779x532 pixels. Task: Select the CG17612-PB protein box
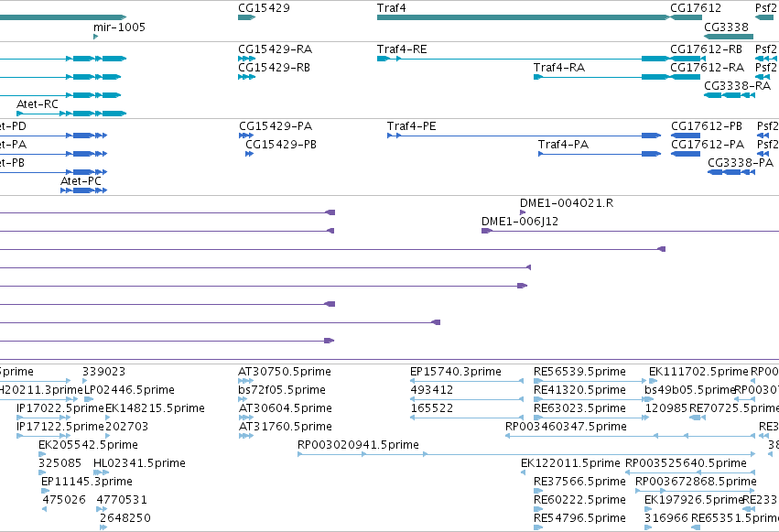686,136
